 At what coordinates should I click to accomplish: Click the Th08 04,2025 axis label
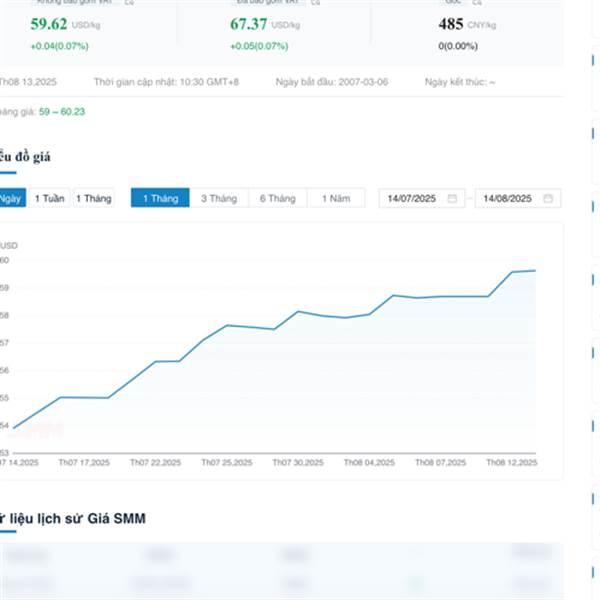click(x=369, y=463)
